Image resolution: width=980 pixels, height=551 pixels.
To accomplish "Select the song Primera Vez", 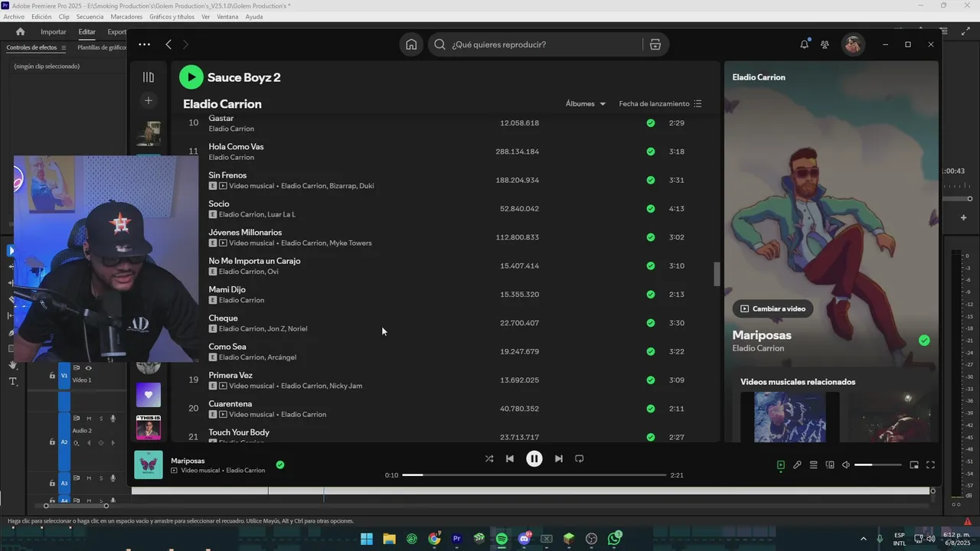I will point(230,375).
